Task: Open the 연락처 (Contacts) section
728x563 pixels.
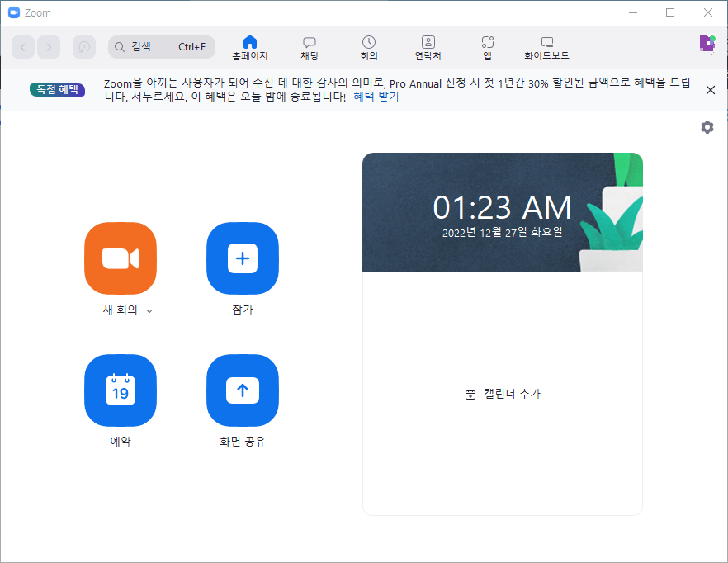Action: pyautogui.click(x=428, y=47)
